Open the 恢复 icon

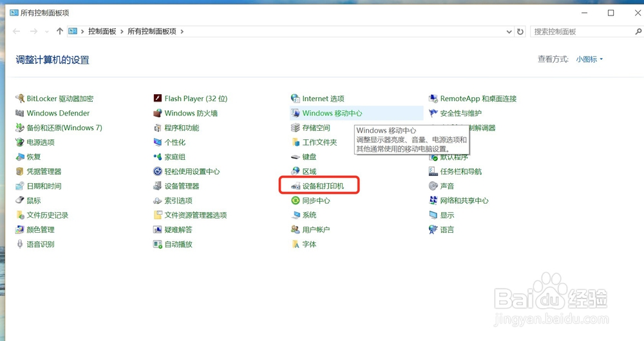(x=20, y=157)
